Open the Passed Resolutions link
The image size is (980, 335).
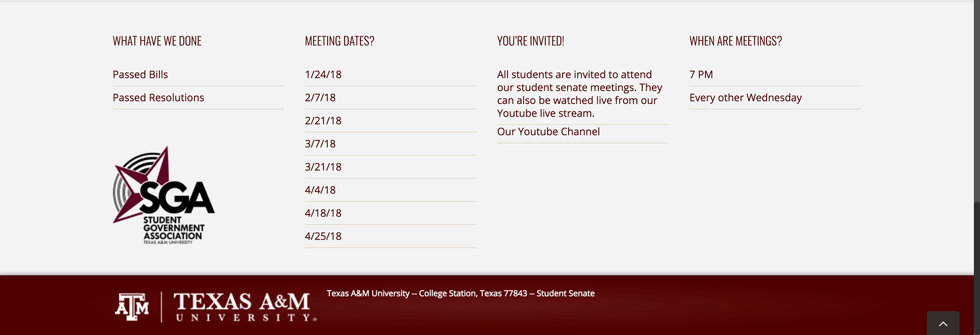pos(158,97)
